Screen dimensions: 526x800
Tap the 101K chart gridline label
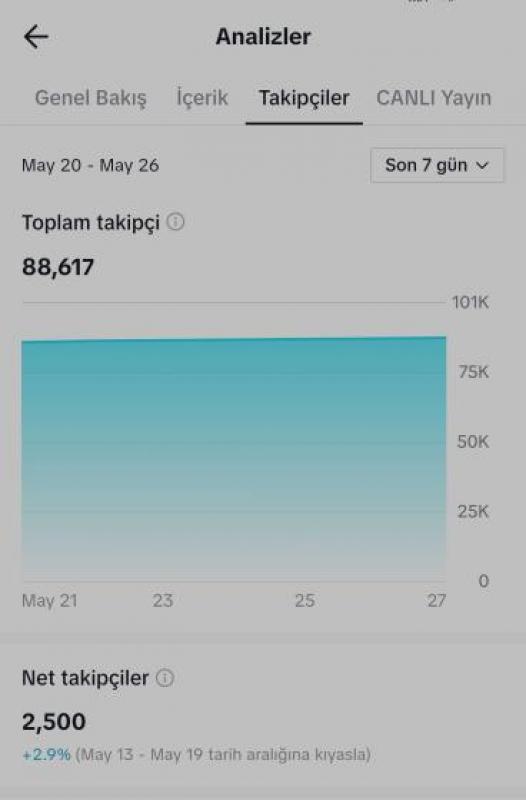point(470,303)
